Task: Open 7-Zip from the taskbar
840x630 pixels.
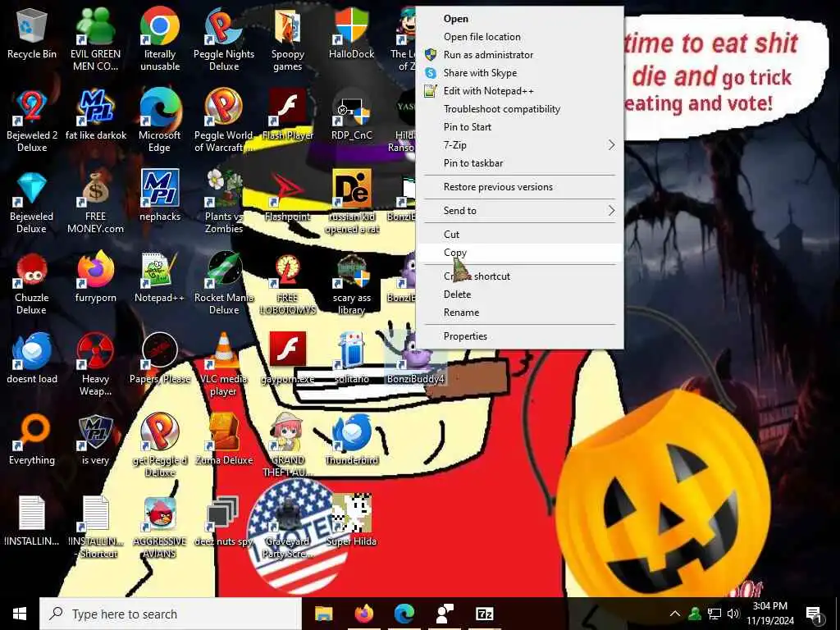Action: [484, 614]
